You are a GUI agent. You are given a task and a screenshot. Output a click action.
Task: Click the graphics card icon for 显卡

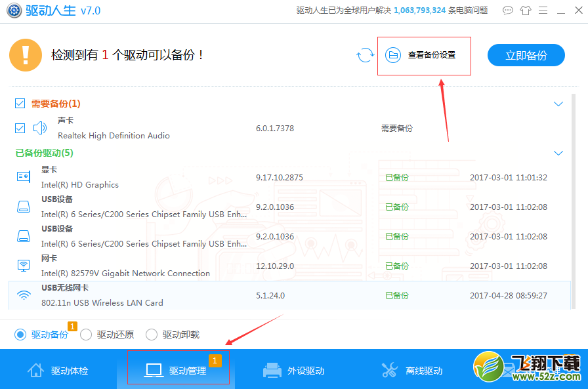(x=24, y=176)
